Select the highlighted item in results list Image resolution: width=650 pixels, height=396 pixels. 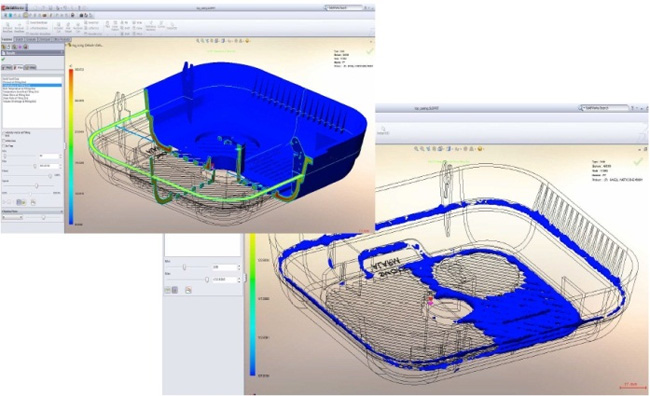click(32, 85)
